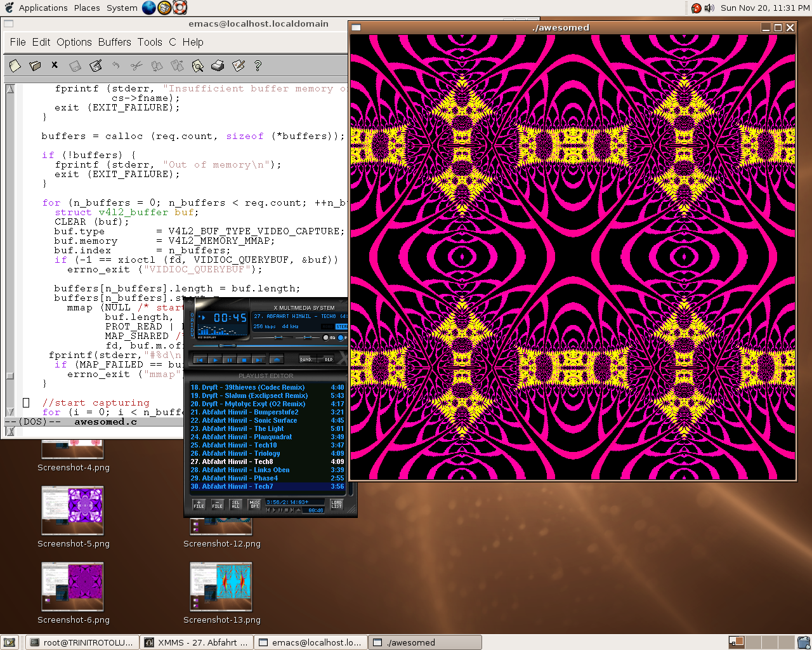Toggle XMMS RAND shuffle mode

point(308,359)
